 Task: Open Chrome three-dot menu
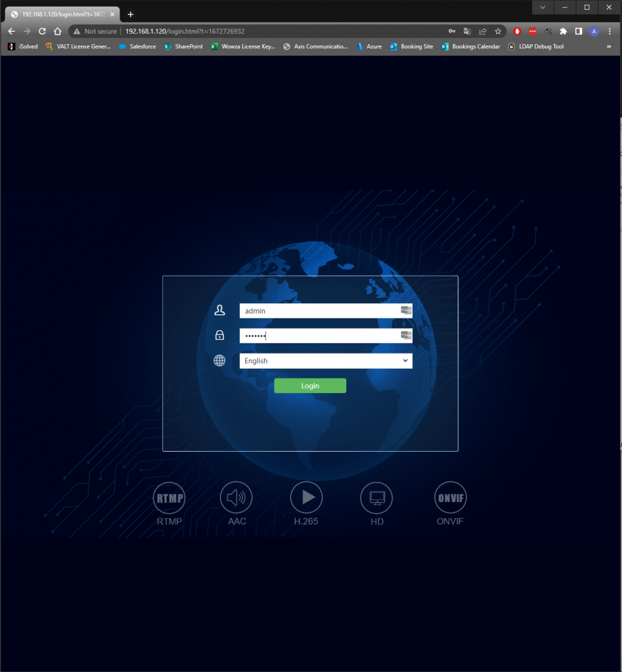610,31
